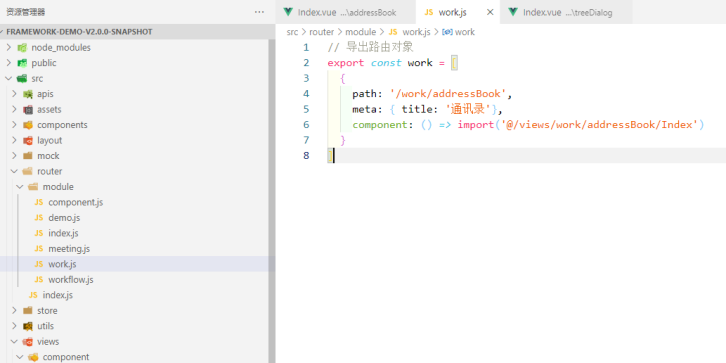726x363 pixels.
Task: Click the module folder icon
Action: [x=33, y=187]
